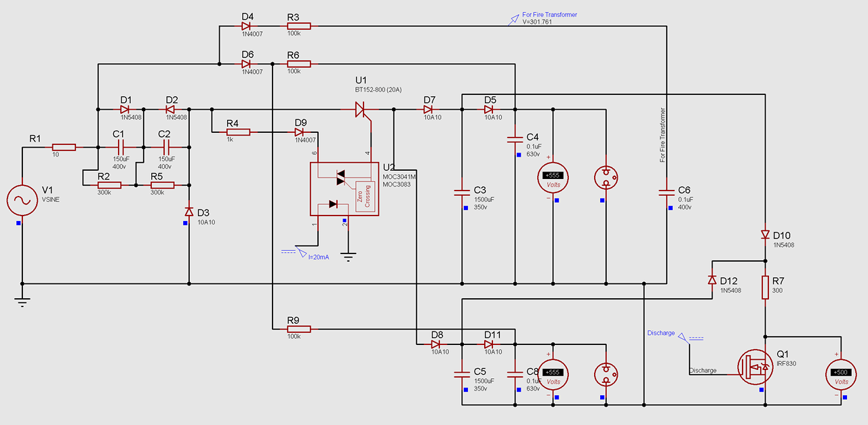Viewport: 868px width, 425px height.
Task: Click the D12 diode symbol
Action: (x=712, y=280)
